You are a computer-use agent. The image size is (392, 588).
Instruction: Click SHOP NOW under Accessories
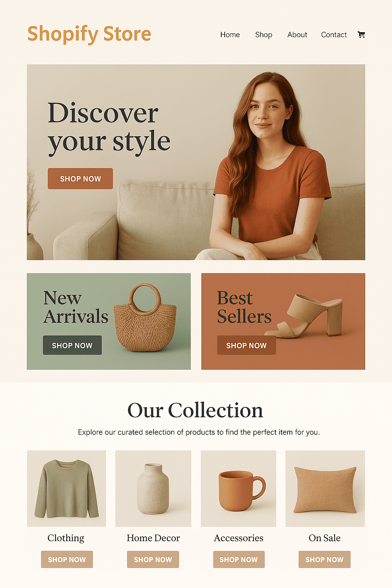click(239, 559)
